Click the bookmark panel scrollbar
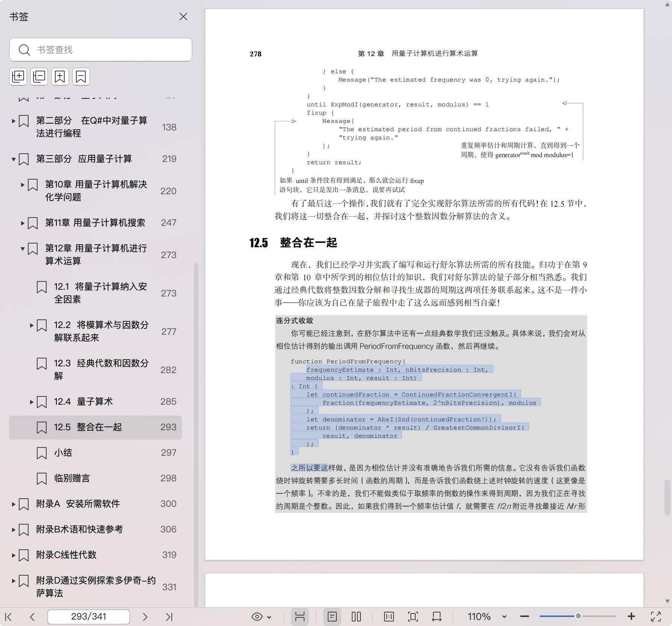This screenshot has width=672, height=626. (x=196, y=435)
